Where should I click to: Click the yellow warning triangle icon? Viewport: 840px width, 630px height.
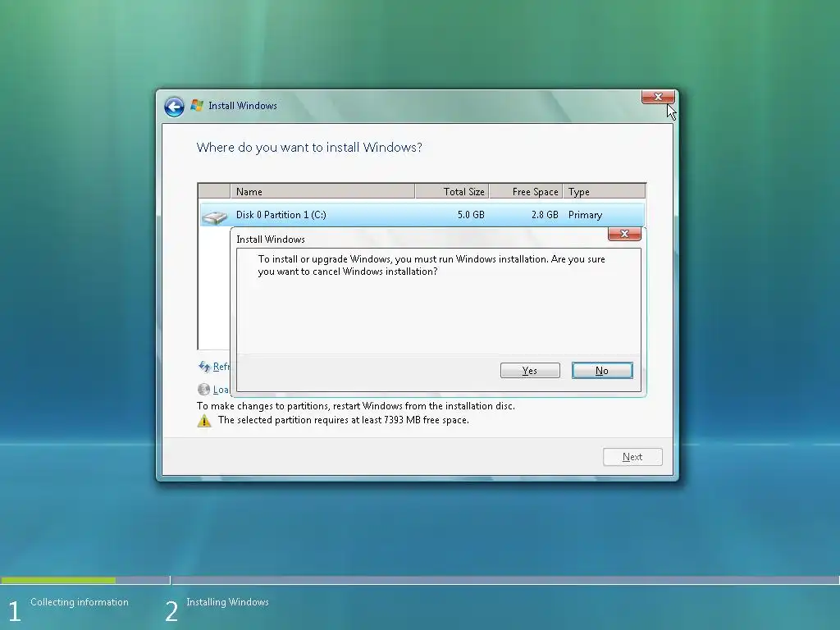(204, 421)
